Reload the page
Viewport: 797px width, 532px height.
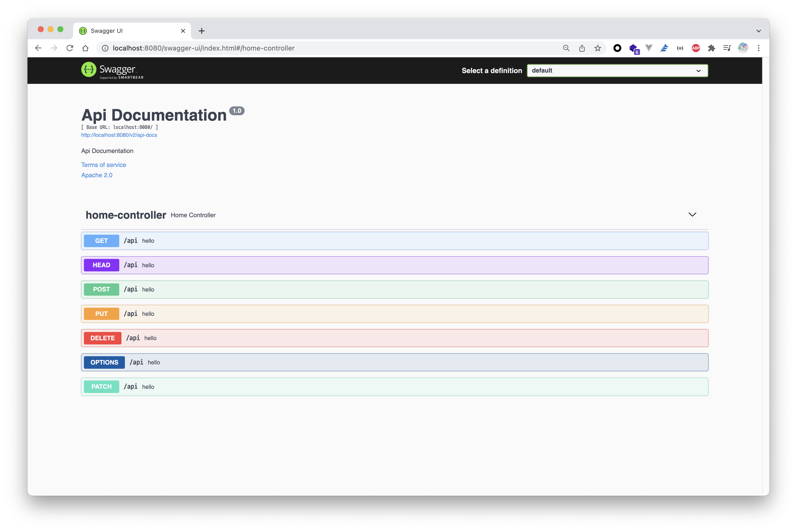click(x=70, y=48)
